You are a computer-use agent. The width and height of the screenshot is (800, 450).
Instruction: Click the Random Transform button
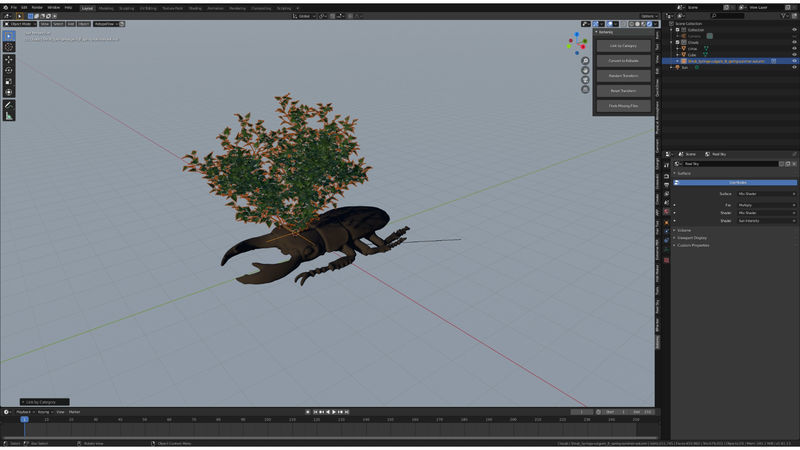(x=623, y=76)
